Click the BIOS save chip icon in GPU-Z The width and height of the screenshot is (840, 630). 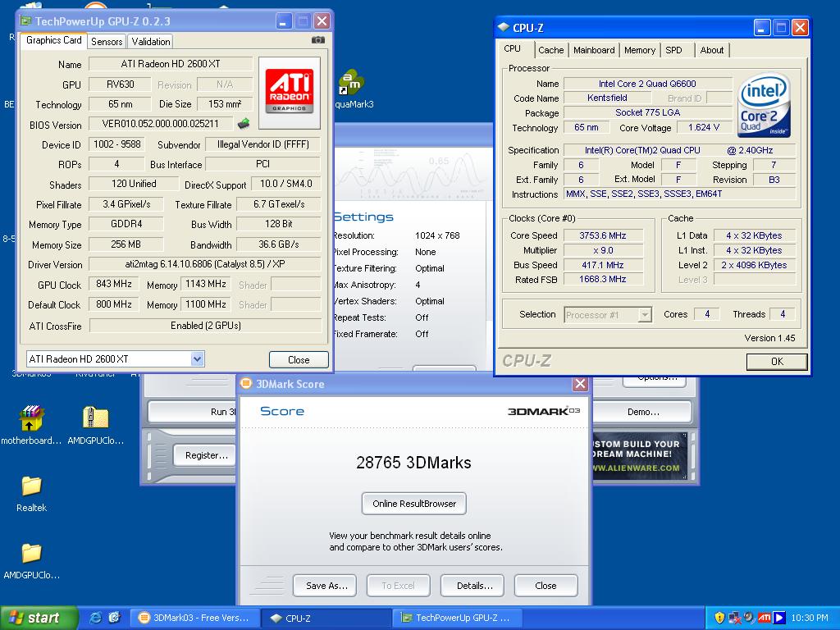[x=244, y=123]
